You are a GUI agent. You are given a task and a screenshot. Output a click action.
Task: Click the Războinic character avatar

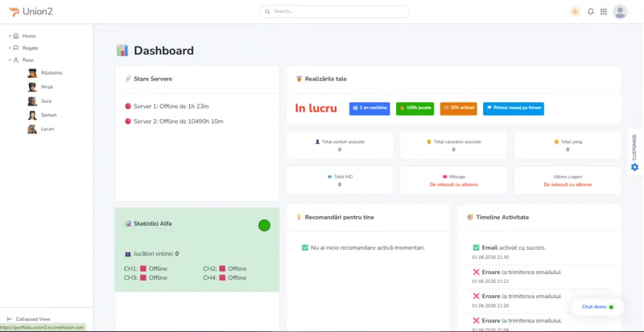click(x=32, y=73)
